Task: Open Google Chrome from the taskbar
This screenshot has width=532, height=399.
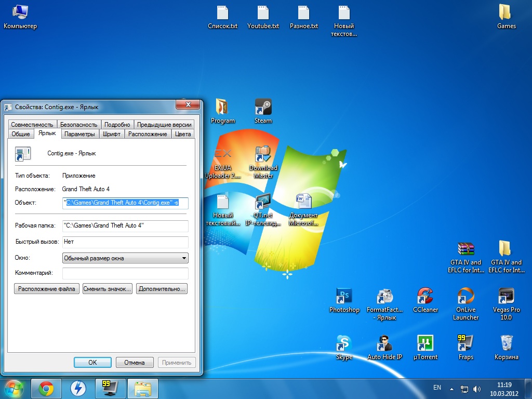Action: tap(46, 388)
